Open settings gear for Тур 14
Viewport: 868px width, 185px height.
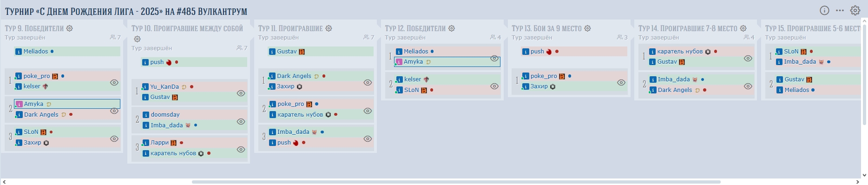[x=743, y=28]
